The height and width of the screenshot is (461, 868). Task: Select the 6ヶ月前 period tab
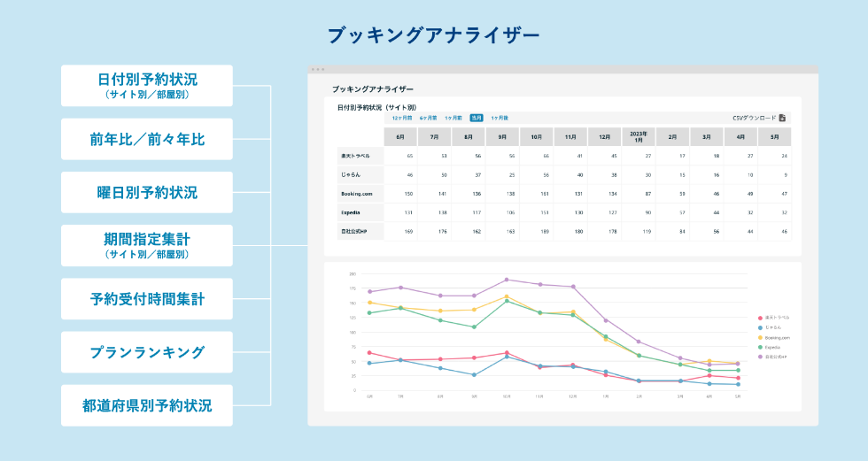(429, 118)
